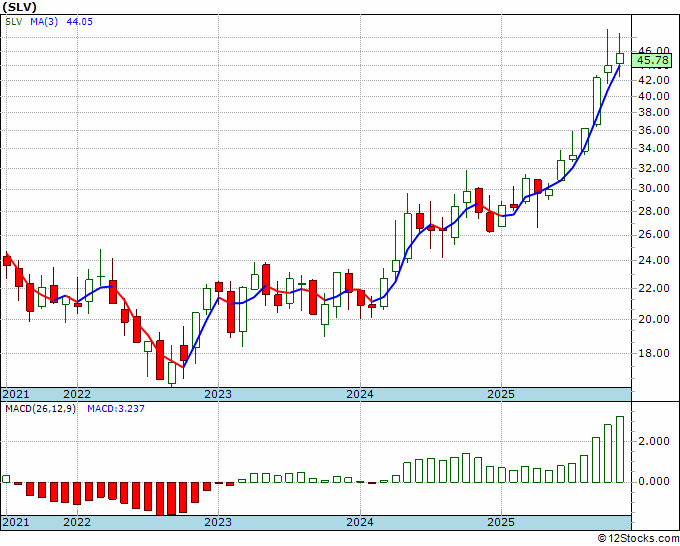Click the tallest rightmost MACD histogram bar
Image resolution: width=680 pixels, height=546 pixels.
(620, 449)
